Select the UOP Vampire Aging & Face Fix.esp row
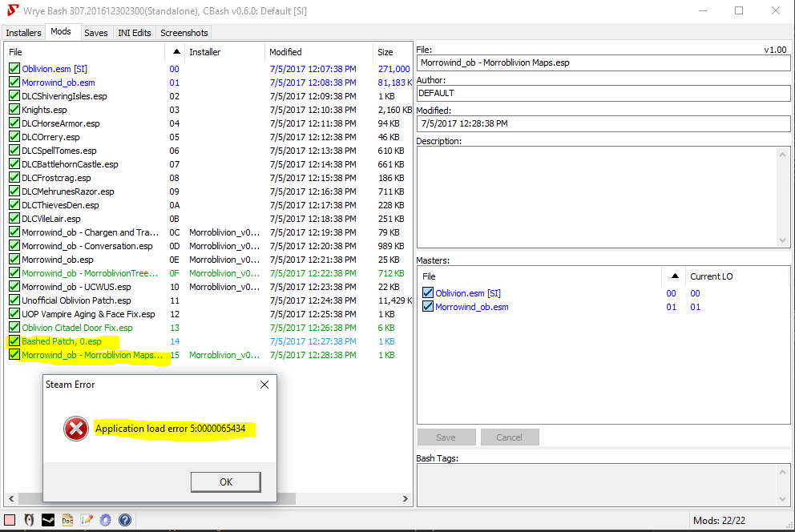This screenshot has height=532, width=795. click(x=209, y=314)
